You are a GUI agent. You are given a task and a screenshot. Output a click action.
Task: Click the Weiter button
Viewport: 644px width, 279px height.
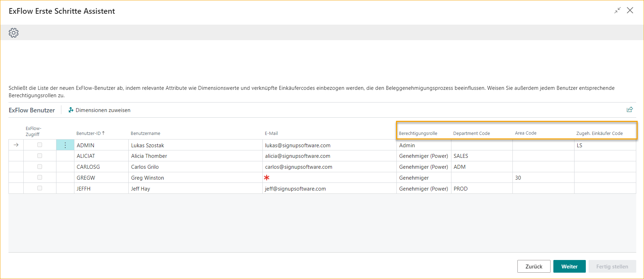pyautogui.click(x=569, y=266)
